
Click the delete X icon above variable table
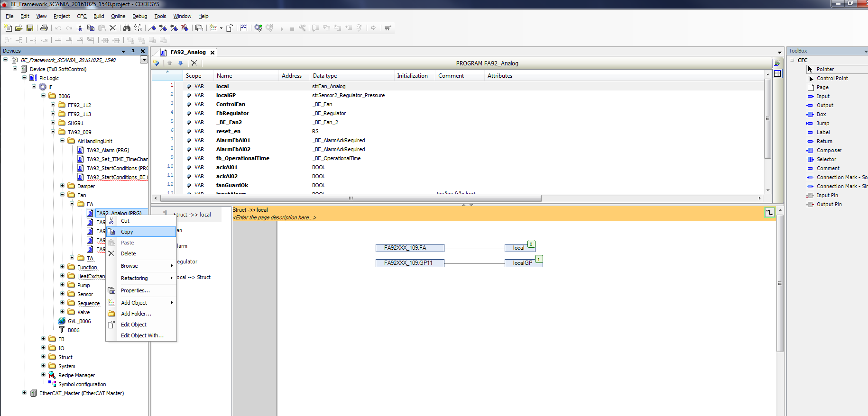194,63
